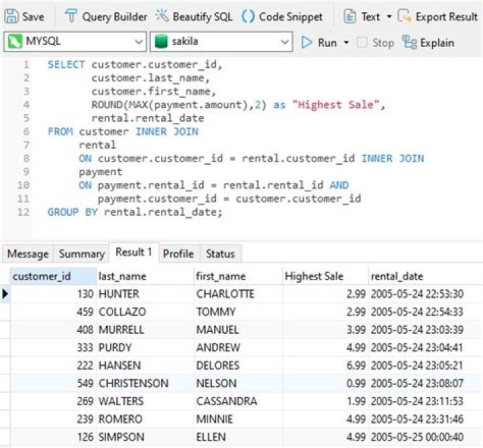Click the Export Result label
483x448 pixels.
[x=446, y=17]
